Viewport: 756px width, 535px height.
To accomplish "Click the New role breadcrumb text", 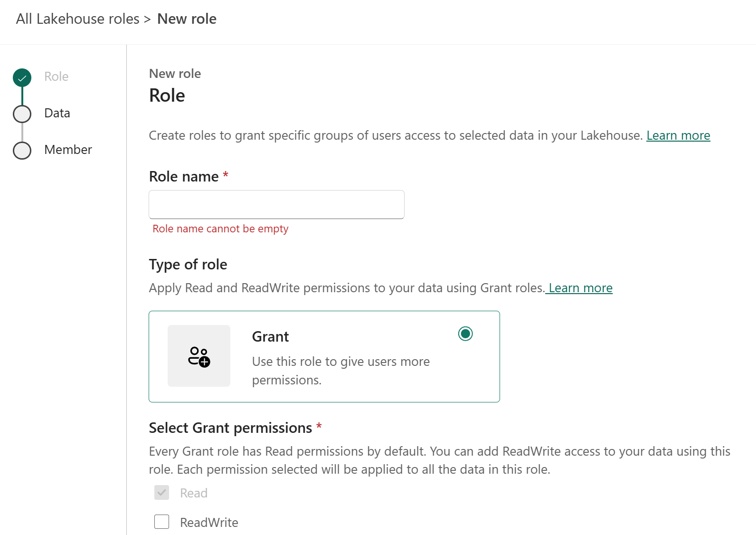I will click(187, 19).
